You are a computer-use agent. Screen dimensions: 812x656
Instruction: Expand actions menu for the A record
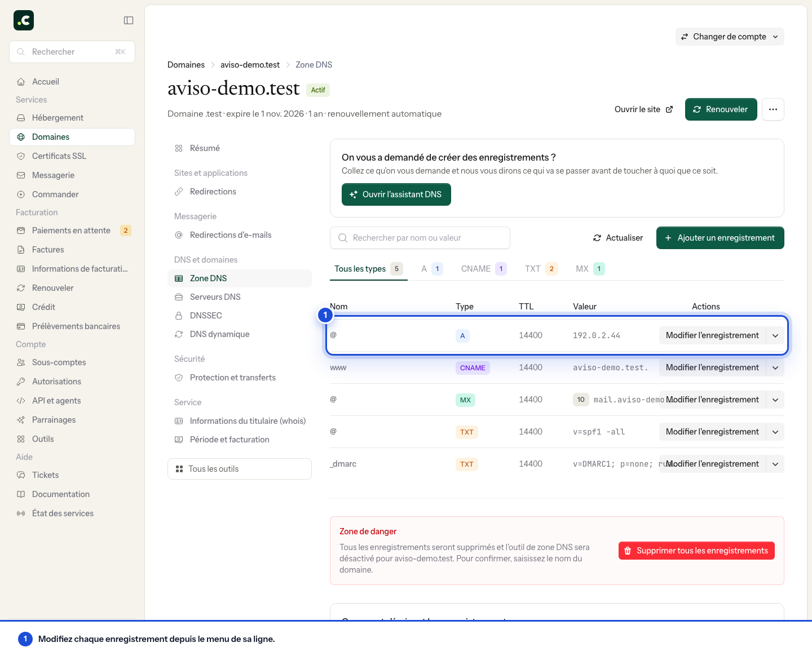[x=775, y=335]
